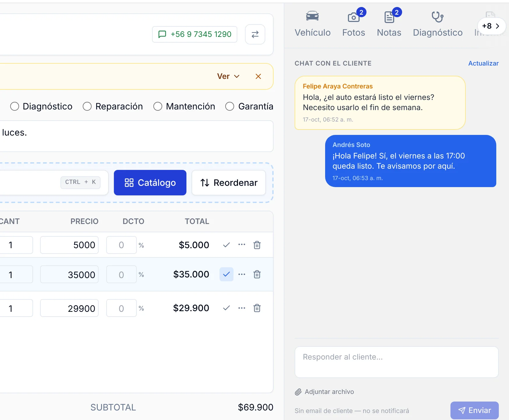Image resolution: width=509 pixels, height=420 pixels.
Task: Open the Fotos tab
Action: coord(354,24)
